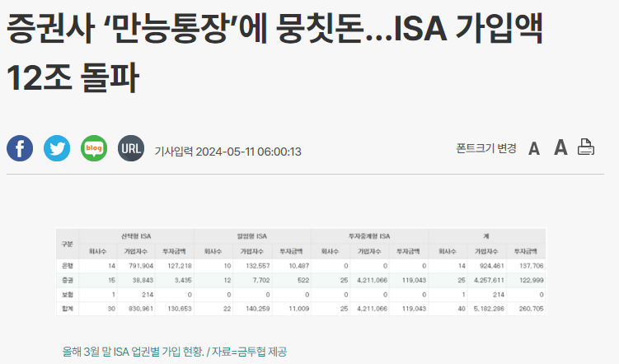619x364 pixels.
Task: Click the '4,257,611' table cell
Action: [489, 280]
